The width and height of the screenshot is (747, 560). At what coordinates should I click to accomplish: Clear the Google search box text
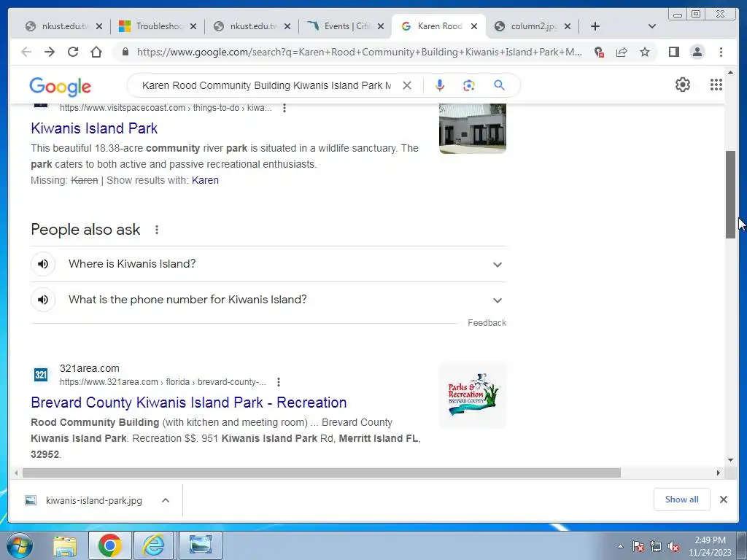pyautogui.click(x=407, y=85)
